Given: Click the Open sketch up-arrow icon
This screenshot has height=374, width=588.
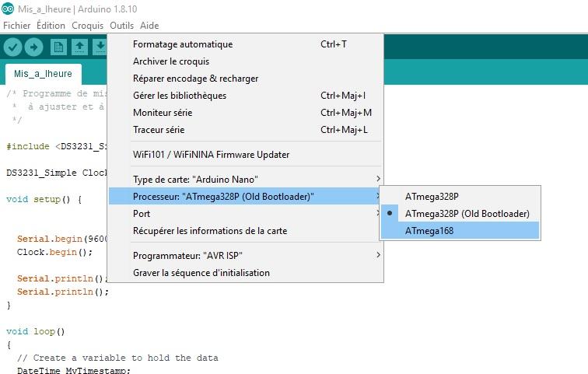Looking at the screenshot, I should [x=79, y=47].
